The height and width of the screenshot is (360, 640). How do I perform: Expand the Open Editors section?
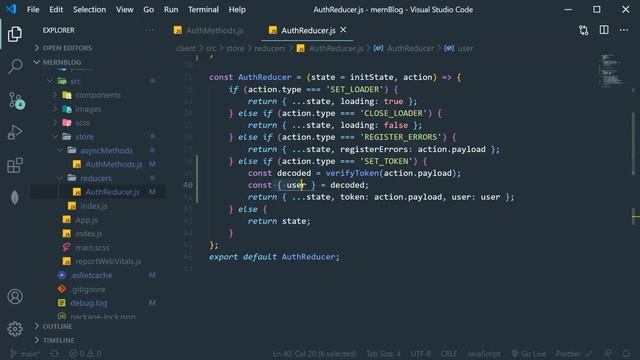click(67, 48)
